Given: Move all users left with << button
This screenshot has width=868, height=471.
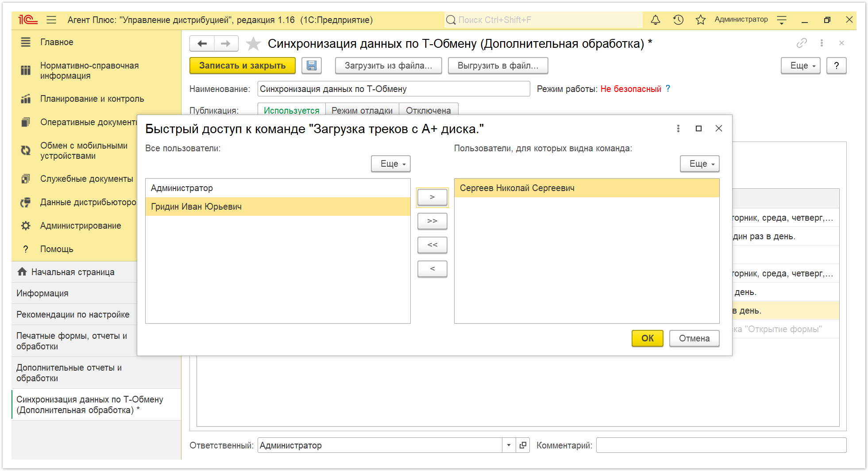Looking at the screenshot, I should click(432, 245).
